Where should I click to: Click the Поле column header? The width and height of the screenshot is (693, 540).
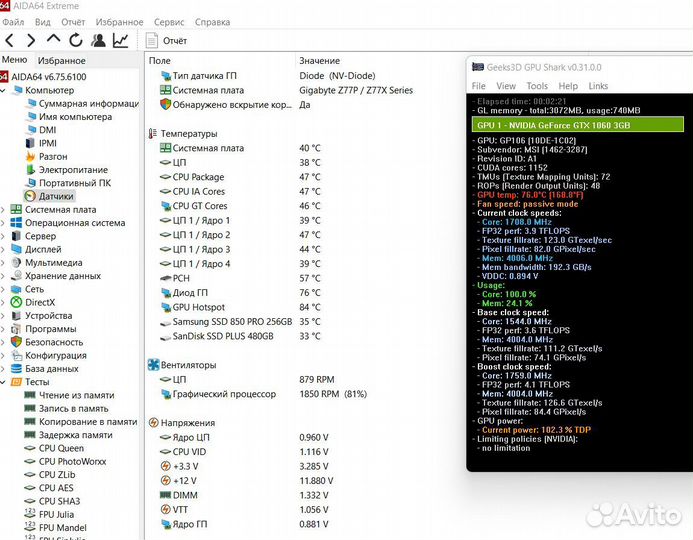(160, 61)
